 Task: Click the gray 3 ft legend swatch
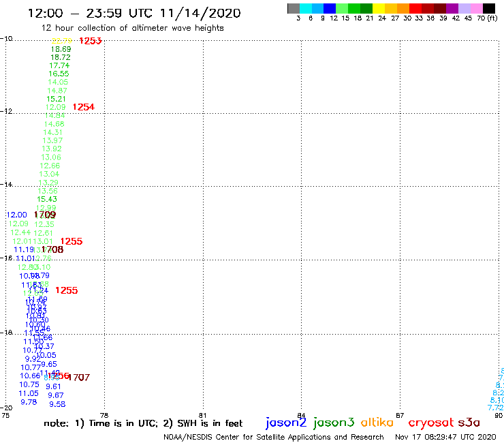point(294,9)
